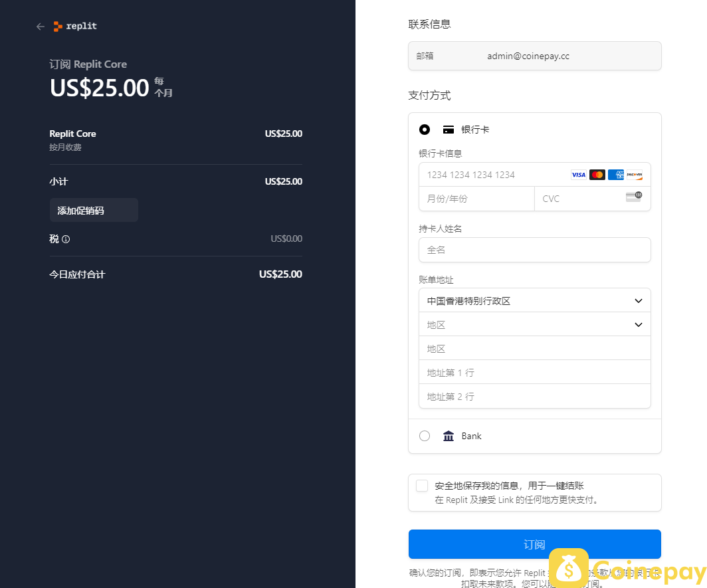Click the 地址第 1 行 field

(535, 373)
